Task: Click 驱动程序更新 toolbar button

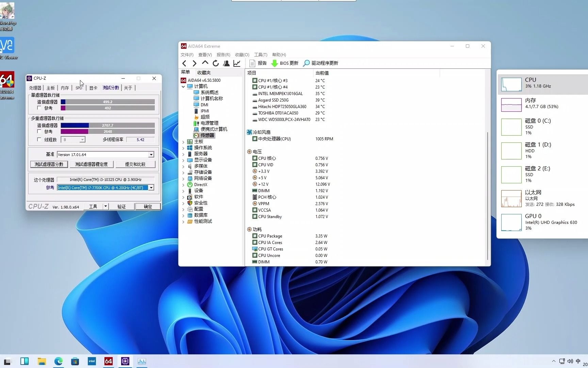Action: [321, 63]
